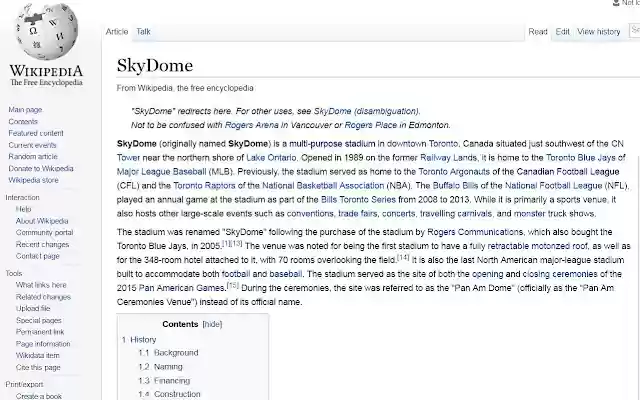Open downtown Toronto link
640x400 pixels.
coord(422,144)
